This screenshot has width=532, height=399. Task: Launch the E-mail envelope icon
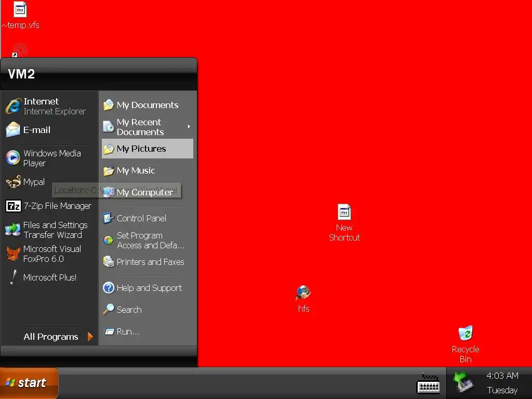(13, 129)
